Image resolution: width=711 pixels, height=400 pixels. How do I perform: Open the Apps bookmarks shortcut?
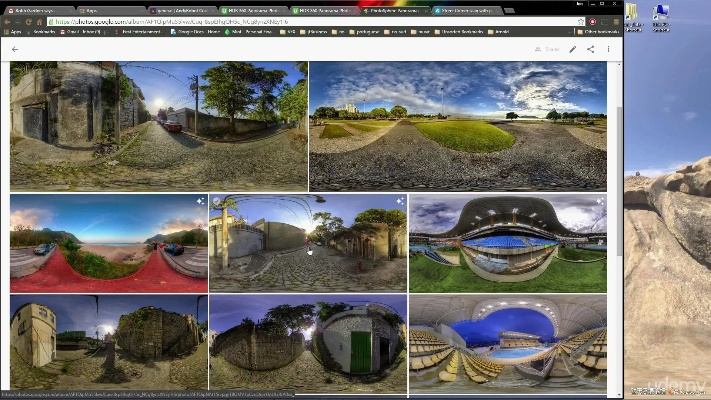(13, 32)
